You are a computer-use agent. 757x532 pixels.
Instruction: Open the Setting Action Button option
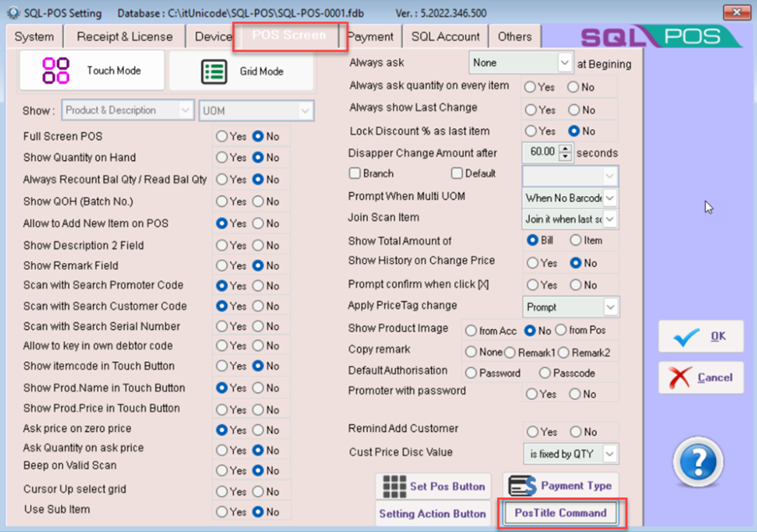point(433,514)
